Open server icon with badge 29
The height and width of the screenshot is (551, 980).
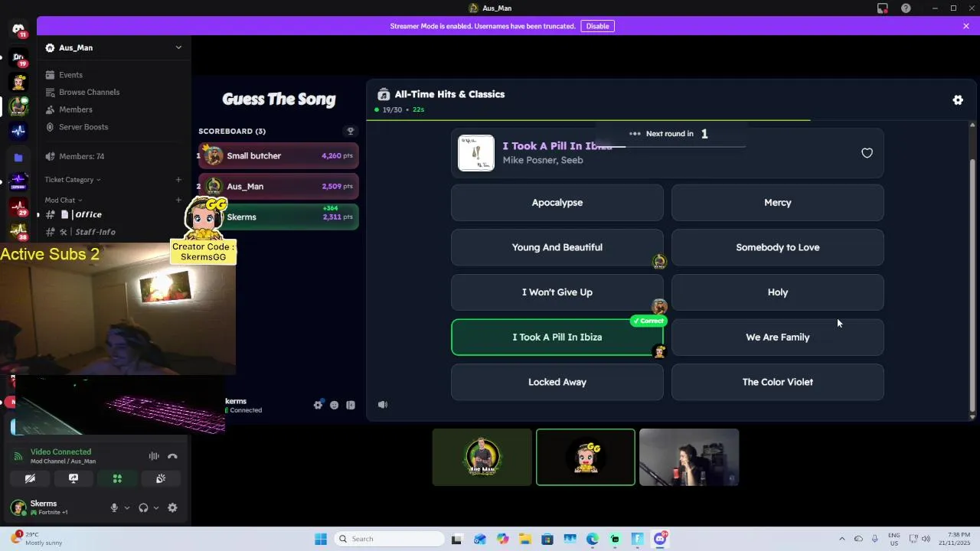(18, 206)
